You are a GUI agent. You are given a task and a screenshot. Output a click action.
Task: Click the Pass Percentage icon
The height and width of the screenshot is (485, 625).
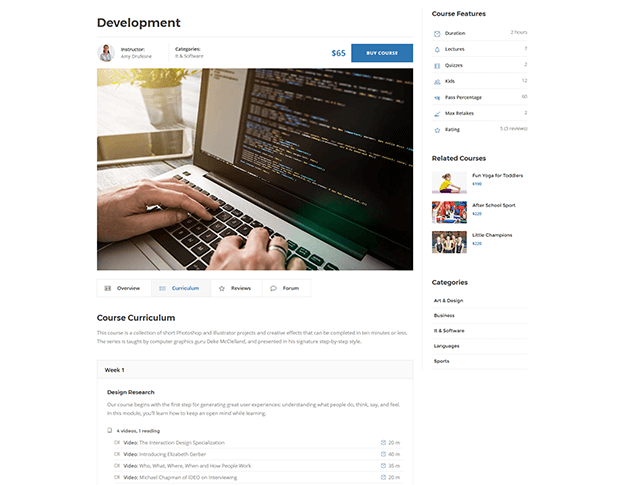(x=437, y=98)
